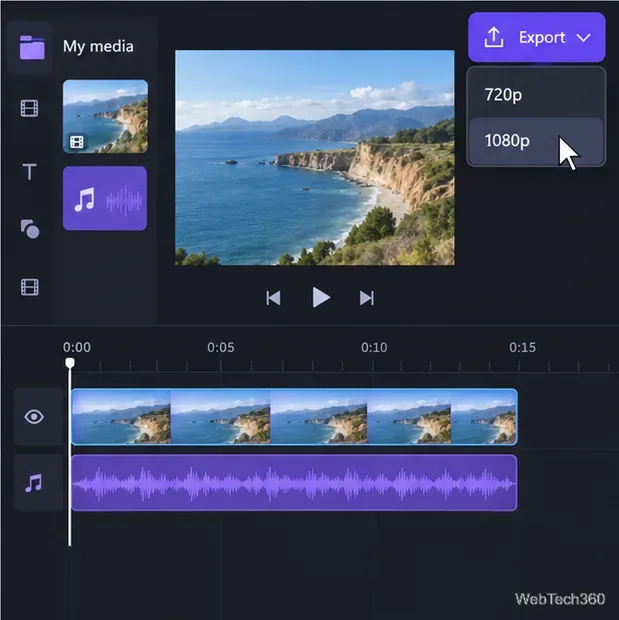
Task: Click the export upload arrow icon
Action: pos(494,38)
